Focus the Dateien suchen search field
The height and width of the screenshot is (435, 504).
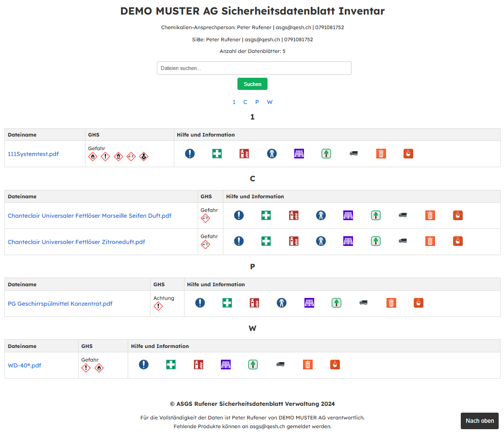(x=254, y=68)
